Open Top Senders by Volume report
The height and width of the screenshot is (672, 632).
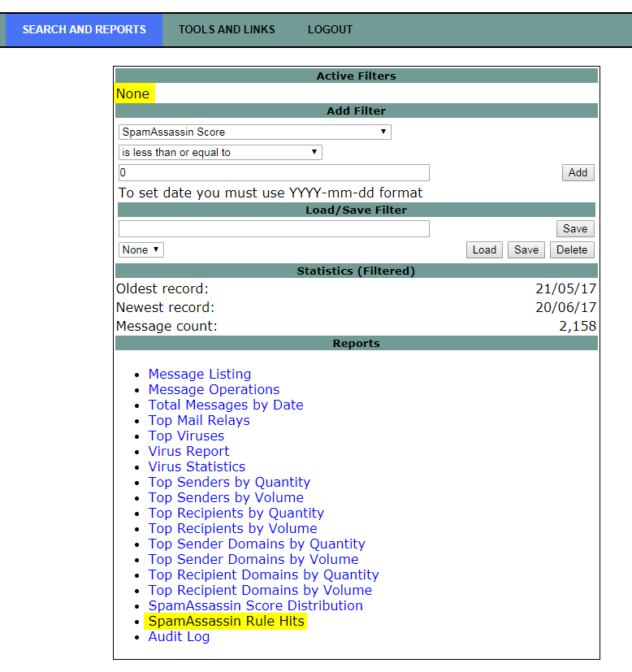click(226, 497)
